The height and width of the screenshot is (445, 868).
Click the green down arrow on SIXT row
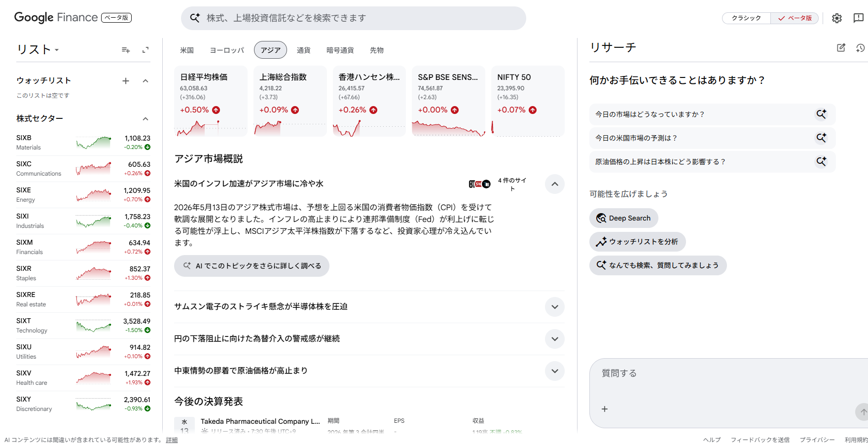pyautogui.click(x=147, y=330)
